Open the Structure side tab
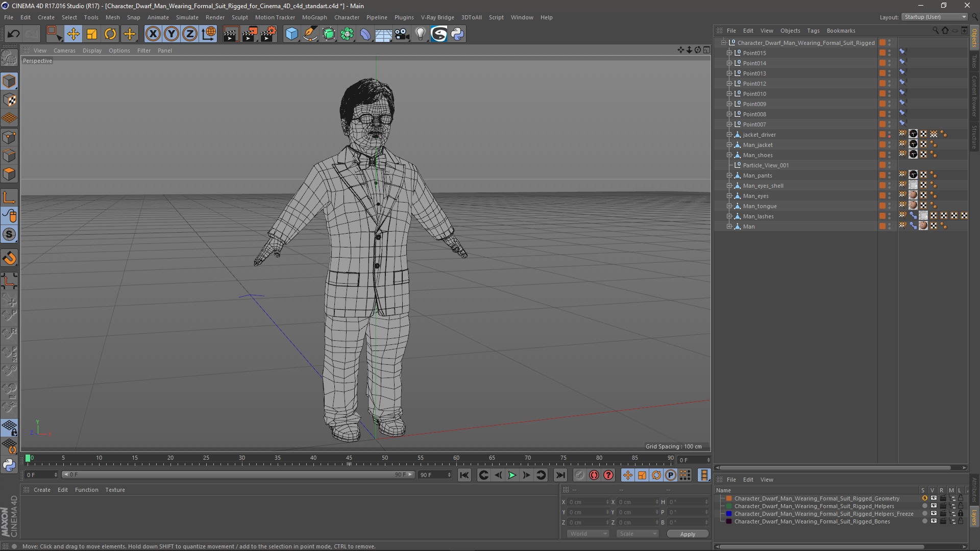980x551 pixels. pyautogui.click(x=974, y=137)
